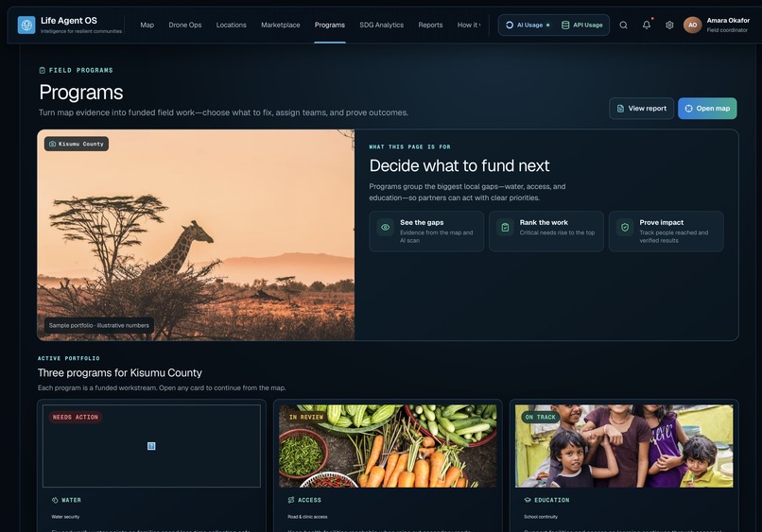Image resolution: width=762 pixels, height=532 pixels.
Task: Click the Open map button
Action: coord(707,109)
